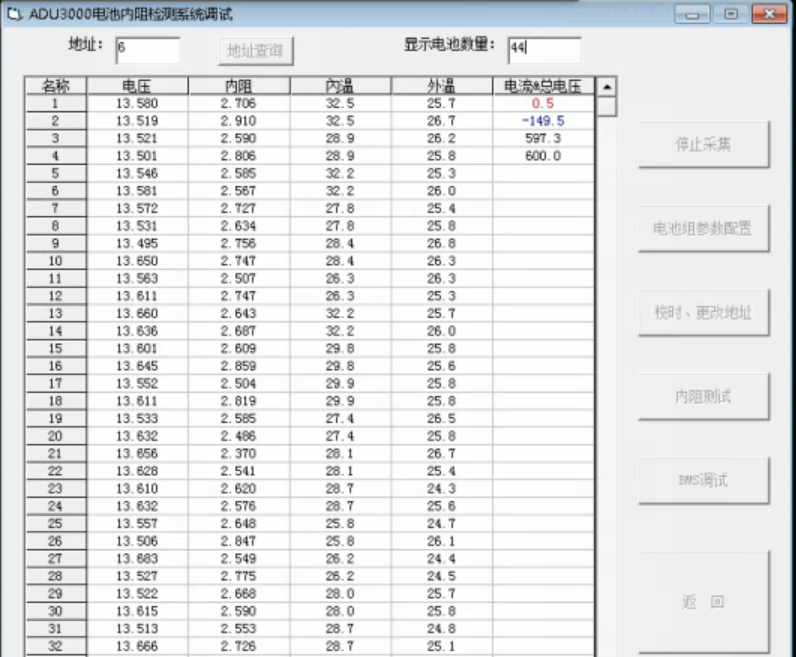
Task: Click the scrollbar up arrow of the table
Action: click(606, 87)
